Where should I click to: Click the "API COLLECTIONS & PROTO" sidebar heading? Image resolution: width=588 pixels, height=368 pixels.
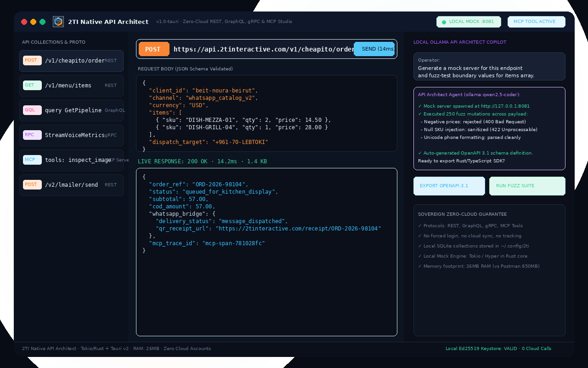point(54,42)
